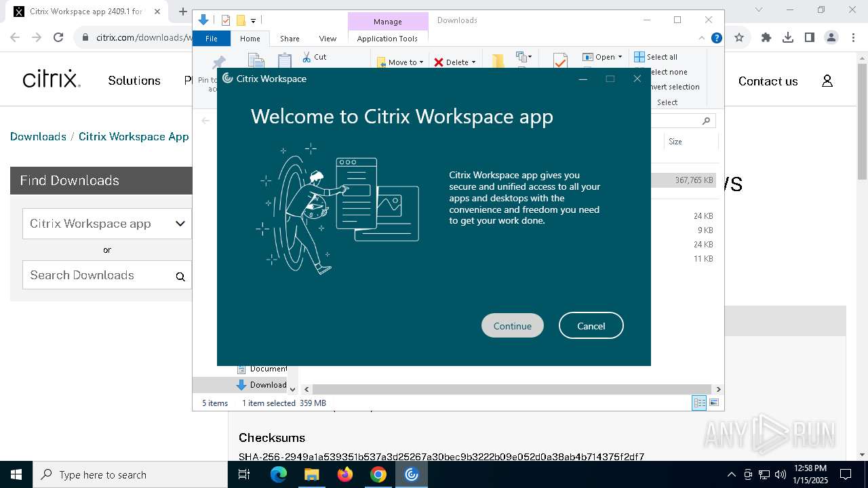Bookmark this page star icon
The height and width of the screenshot is (488, 868).
point(739,37)
